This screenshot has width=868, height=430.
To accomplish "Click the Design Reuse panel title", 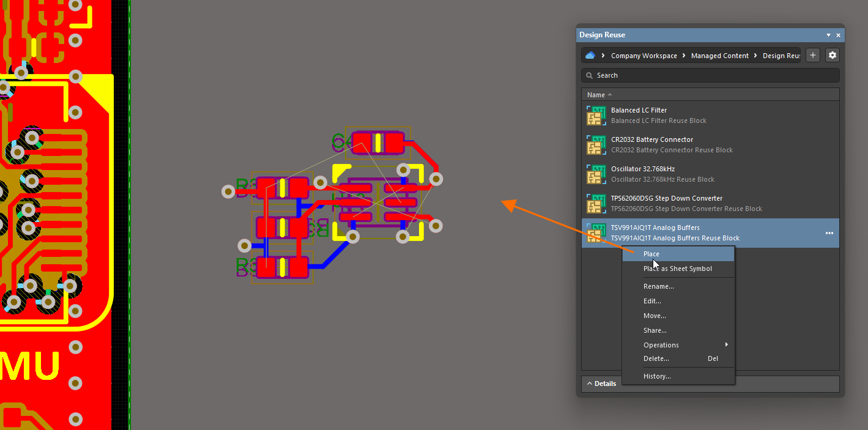I will coord(603,35).
